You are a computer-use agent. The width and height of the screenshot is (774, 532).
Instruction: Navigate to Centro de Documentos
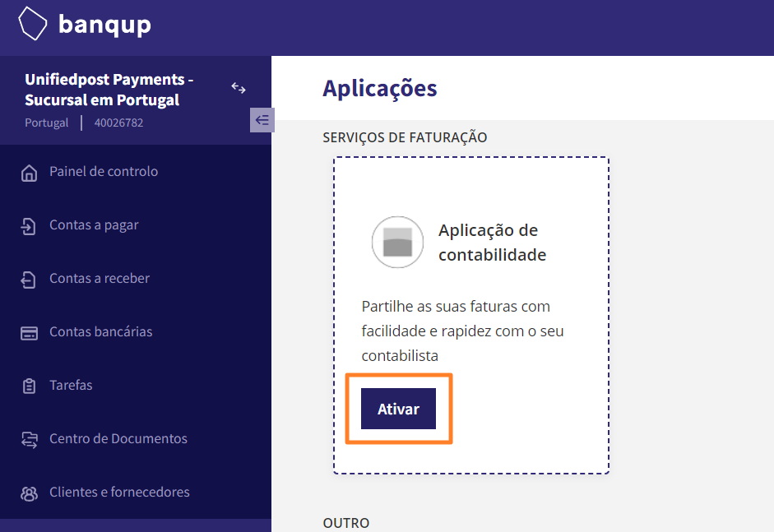pos(118,438)
